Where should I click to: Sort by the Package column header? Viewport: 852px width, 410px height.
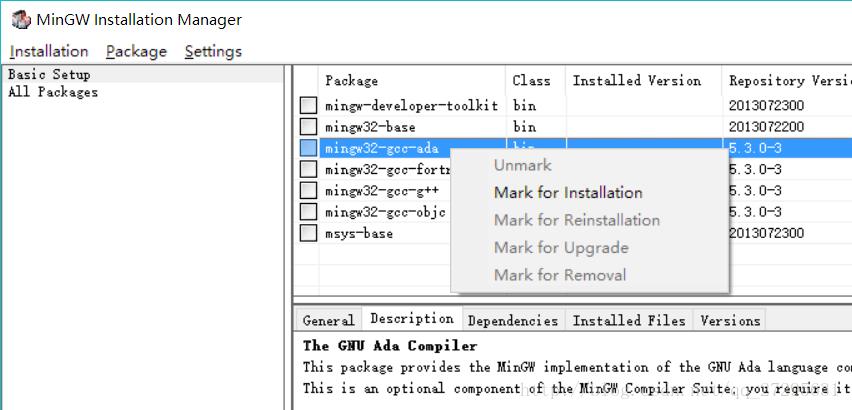tap(352, 81)
